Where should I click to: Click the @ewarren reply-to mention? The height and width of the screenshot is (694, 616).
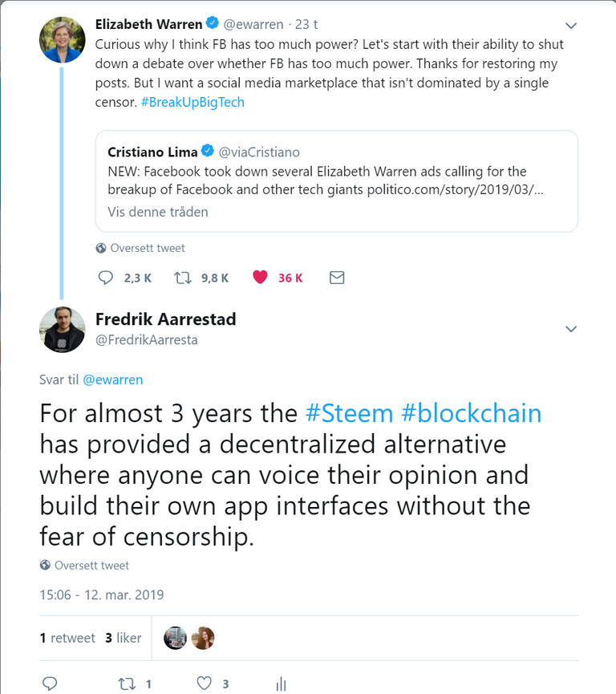(x=112, y=379)
